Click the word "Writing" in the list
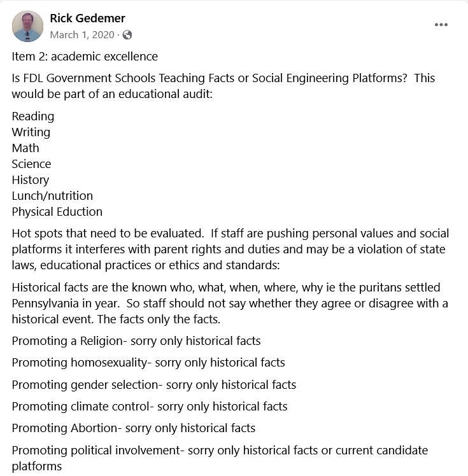 pos(31,132)
